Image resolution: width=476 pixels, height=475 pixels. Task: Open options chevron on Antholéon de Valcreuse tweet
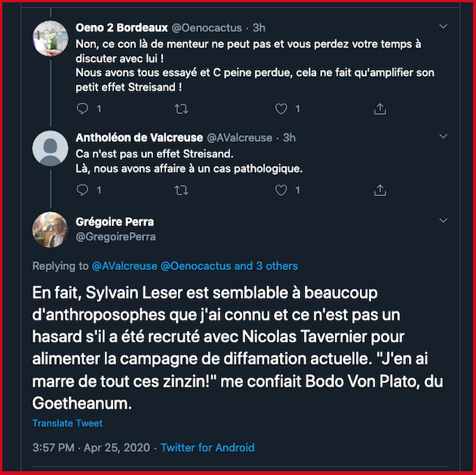(x=444, y=139)
